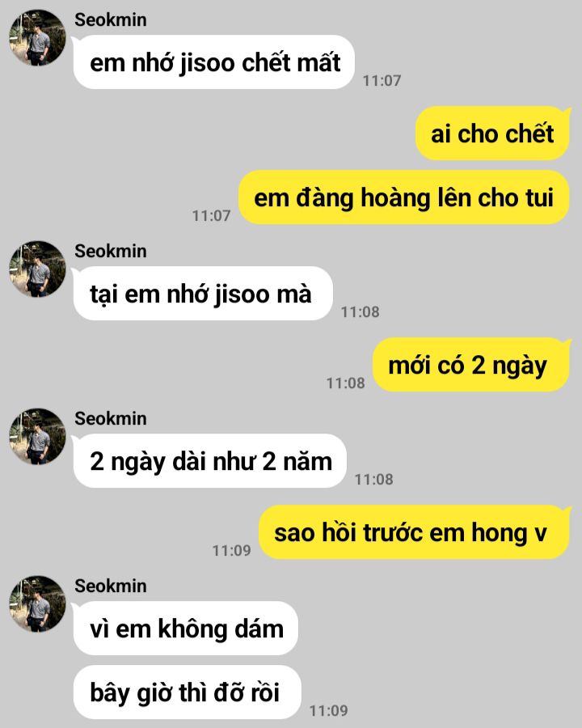Tap the yellow message 'mới có 2 ngày'
The height and width of the screenshot is (728, 582).
click(x=471, y=365)
